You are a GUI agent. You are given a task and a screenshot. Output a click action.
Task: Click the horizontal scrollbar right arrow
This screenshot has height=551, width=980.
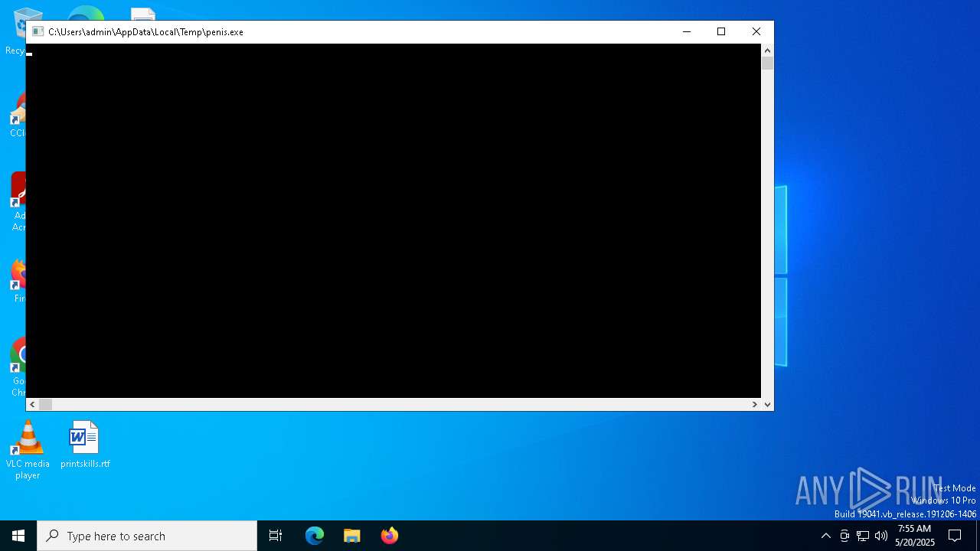click(x=755, y=404)
